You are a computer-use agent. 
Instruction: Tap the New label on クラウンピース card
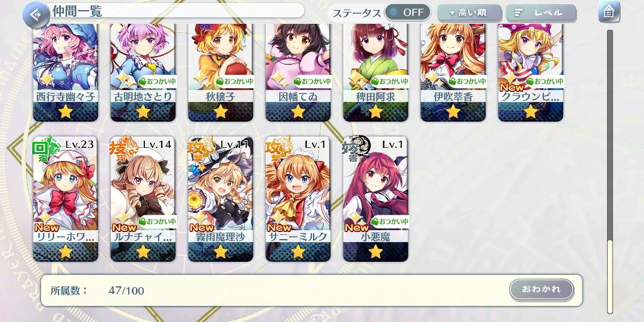512,88
